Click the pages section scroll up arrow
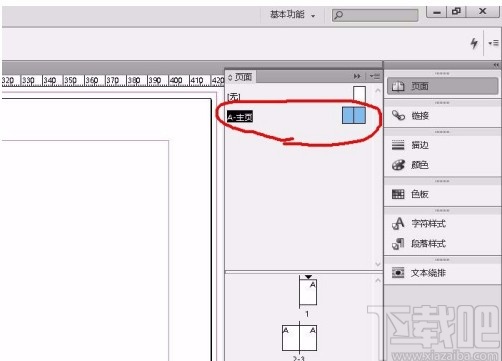The width and height of the screenshot is (502, 361). click(x=378, y=280)
